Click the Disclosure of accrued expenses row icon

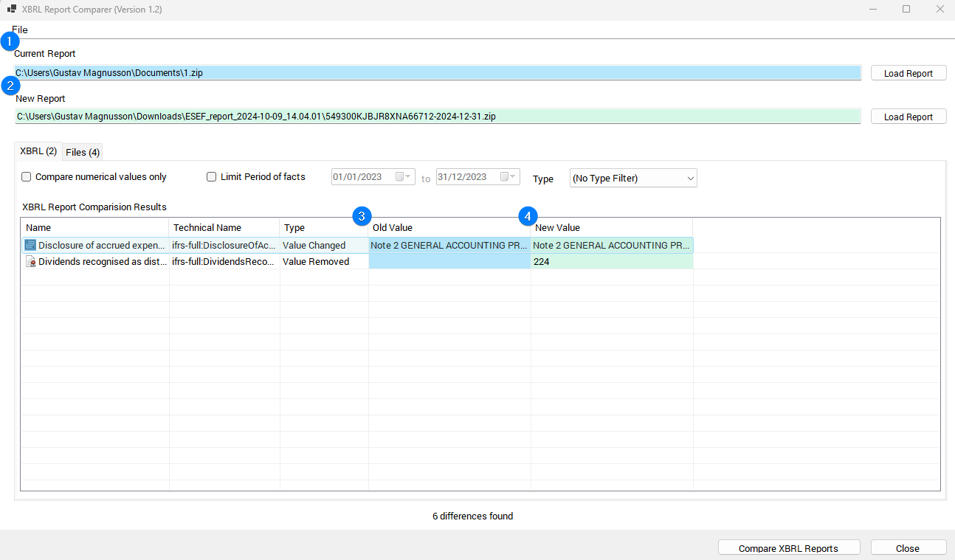click(x=30, y=245)
